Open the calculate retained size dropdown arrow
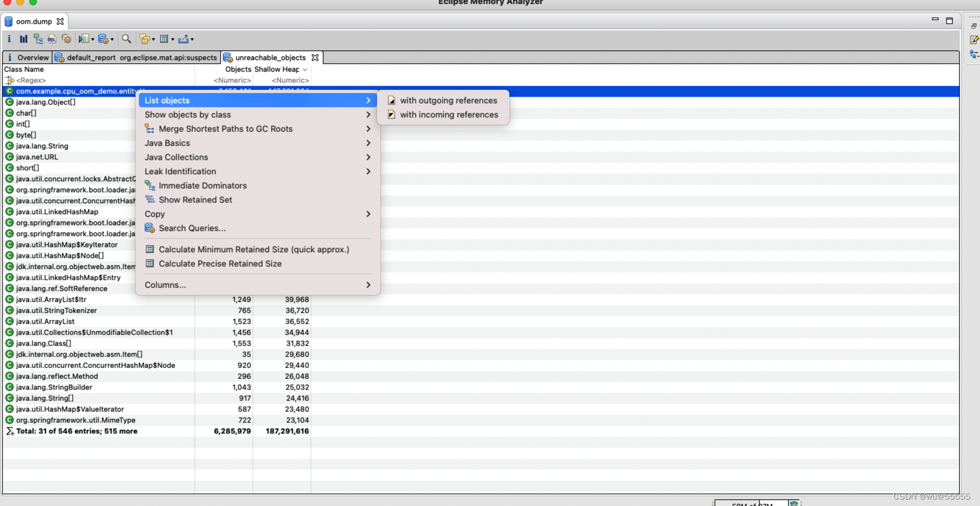This screenshot has width=980, height=506. click(x=172, y=39)
